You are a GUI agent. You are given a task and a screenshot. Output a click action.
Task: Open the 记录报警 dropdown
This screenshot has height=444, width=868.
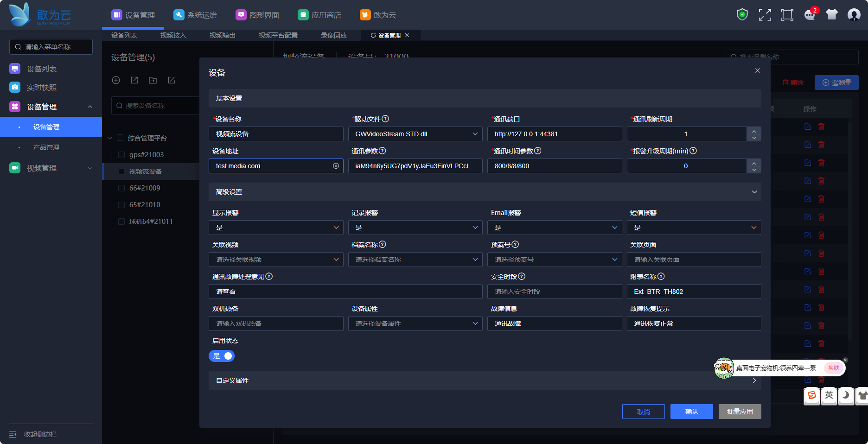click(415, 228)
